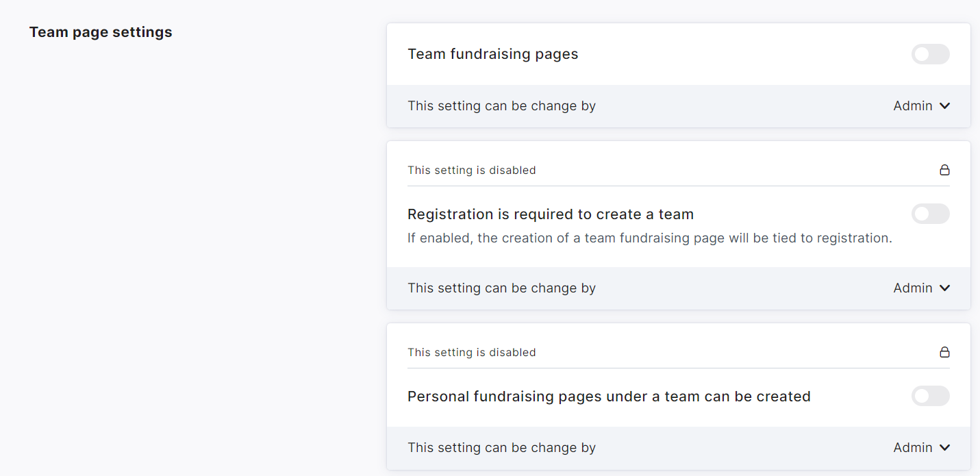
Task: Enable the Team fundraising pages switch
Action: (930, 54)
